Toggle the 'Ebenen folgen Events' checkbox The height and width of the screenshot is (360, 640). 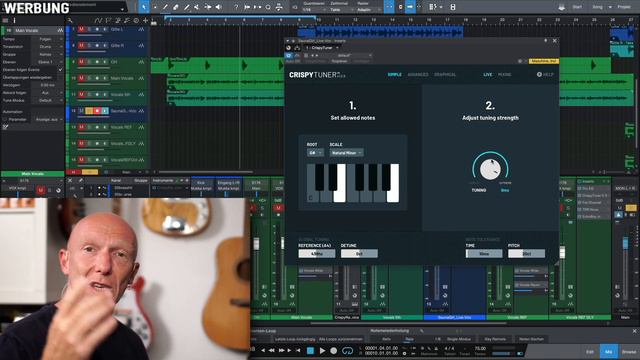(60, 70)
